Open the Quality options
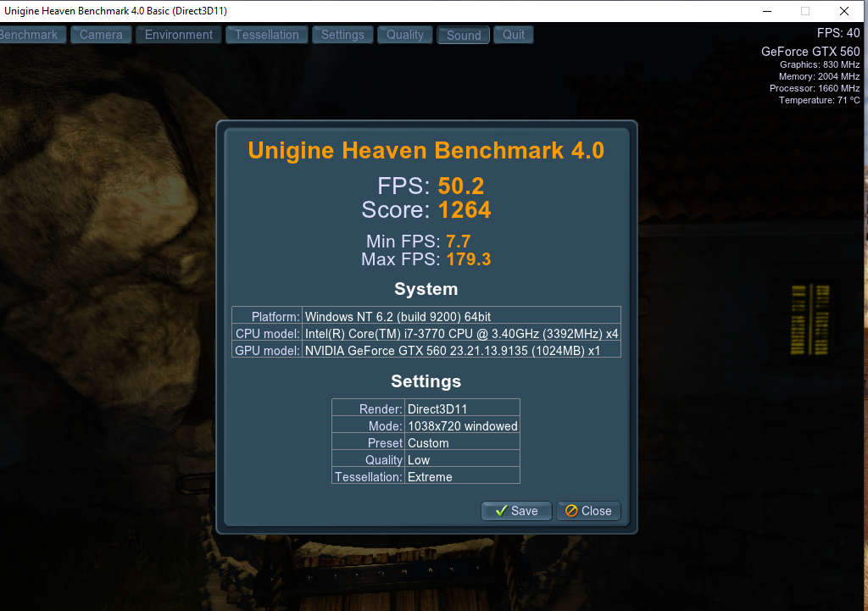 pyautogui.click(x=404, y=35)
